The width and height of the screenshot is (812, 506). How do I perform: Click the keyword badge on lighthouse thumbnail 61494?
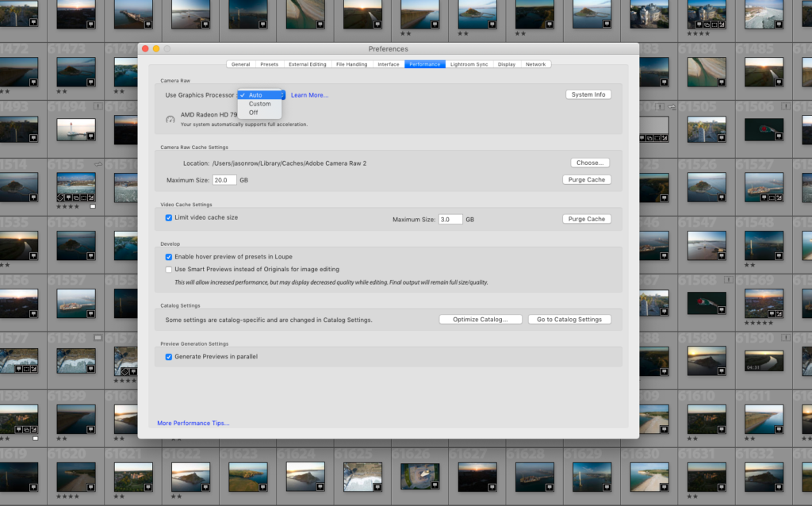pos(90,136)
